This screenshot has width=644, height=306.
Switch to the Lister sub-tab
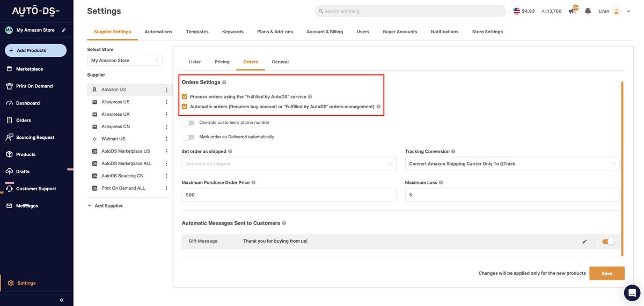point(195,62)
